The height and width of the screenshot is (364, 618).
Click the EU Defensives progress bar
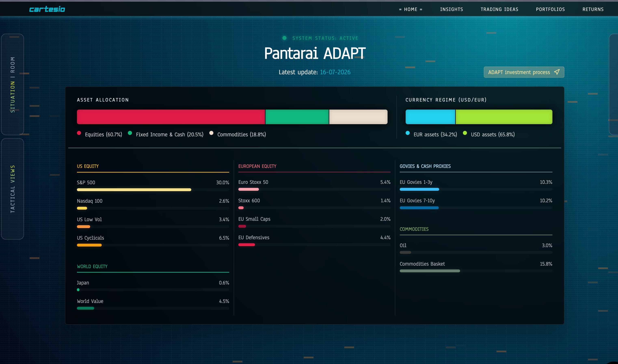[314, 245]
